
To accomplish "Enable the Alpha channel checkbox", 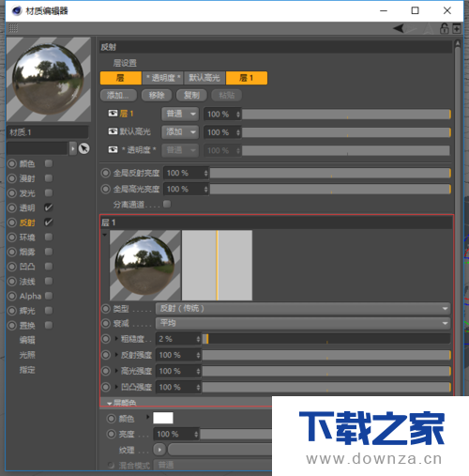I will (49, 296).
